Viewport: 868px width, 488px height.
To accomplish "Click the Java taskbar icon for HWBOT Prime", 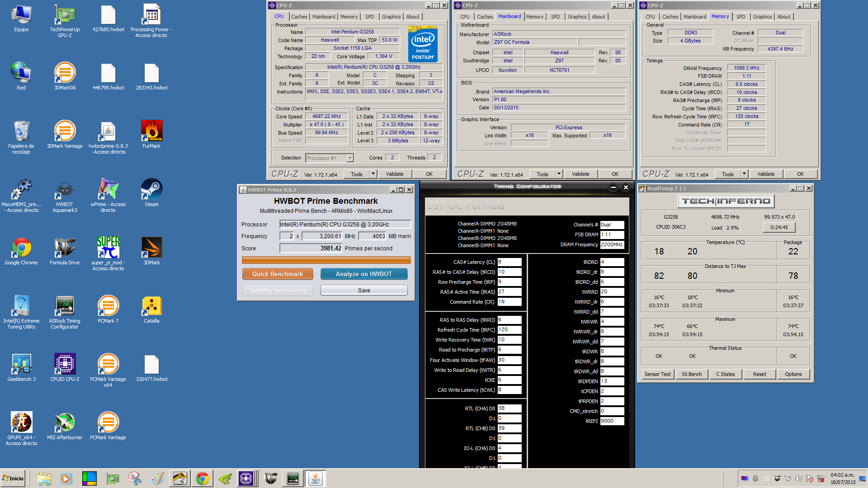I will pyautogui.click(x=315, y=479).
